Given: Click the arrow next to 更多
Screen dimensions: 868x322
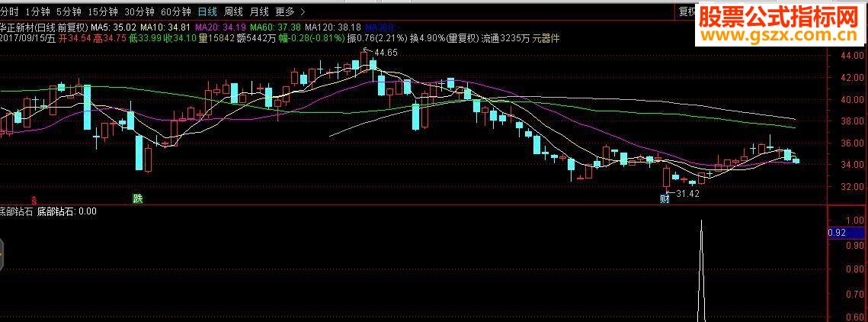Looking at the screenshot, I should pyautogui.click(x=303, y=11).
